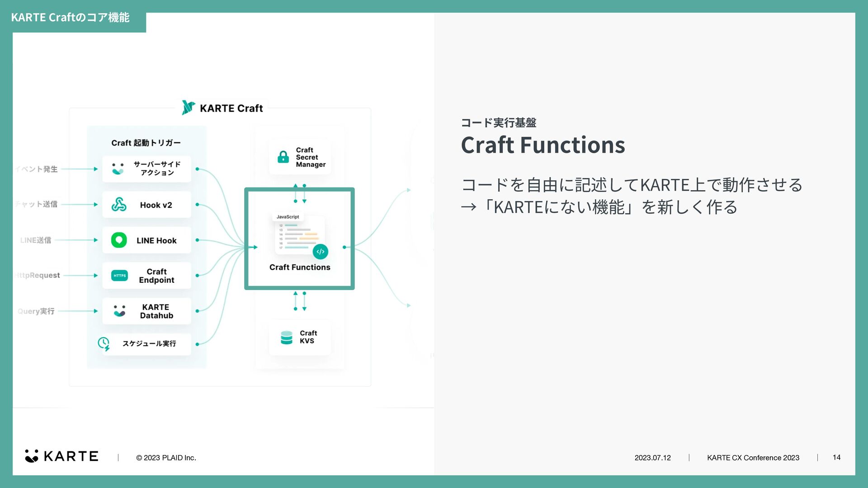This screenshot has height=488, width=868.
Task: Click the HTTPS badge icon
Action: [x=119, y=275]
